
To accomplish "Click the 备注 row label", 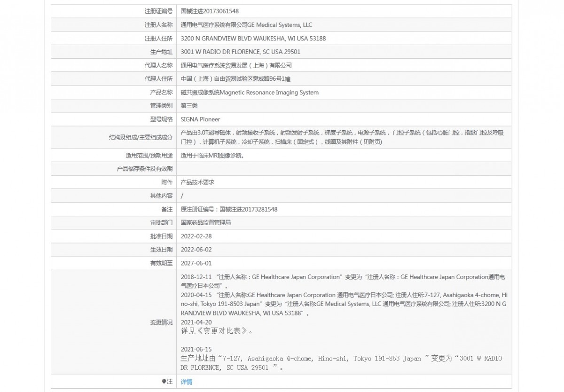I will coord(167,209).
